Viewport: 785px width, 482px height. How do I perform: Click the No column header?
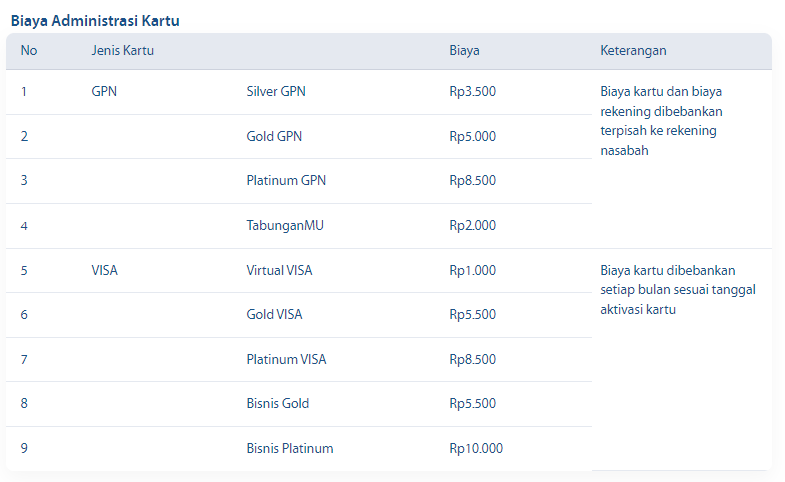(x=28, y=51)
